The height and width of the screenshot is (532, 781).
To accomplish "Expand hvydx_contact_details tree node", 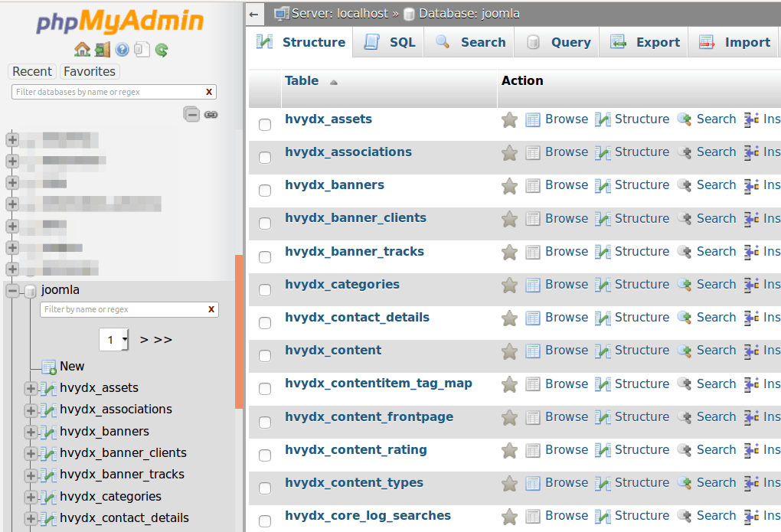I will pyautogui.click(x=31, y=519).
